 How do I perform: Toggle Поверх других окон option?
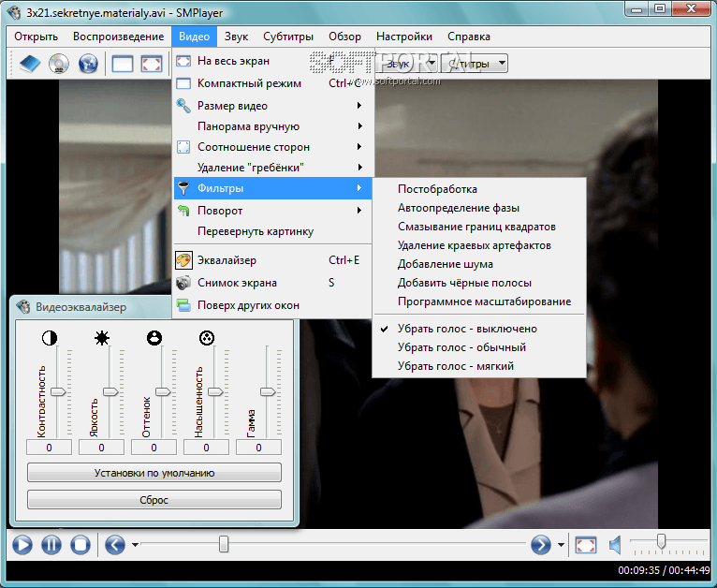272,305
